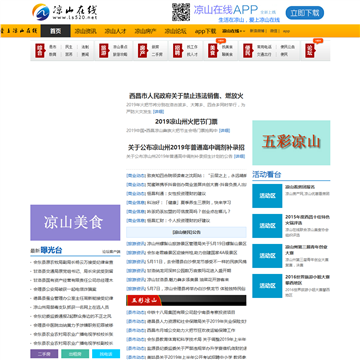Click the red 旅游 category icon
Image resolution: width=360 pixels, height=360 pixels.
tap(103, 51)
